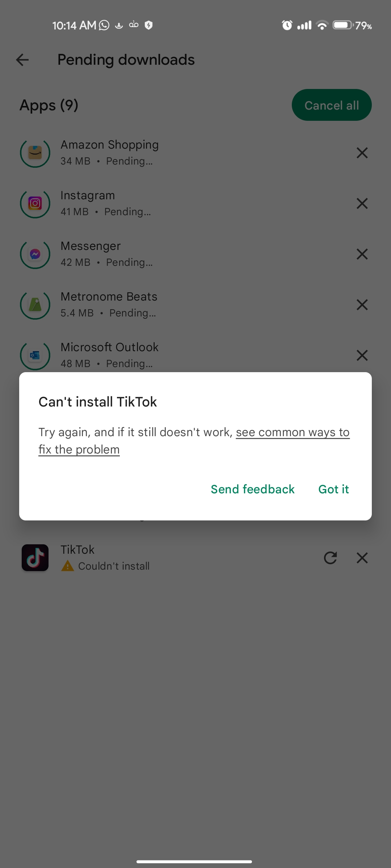Tap the Instagram app icon
The image size is (391, 868).
click(35, 203)
